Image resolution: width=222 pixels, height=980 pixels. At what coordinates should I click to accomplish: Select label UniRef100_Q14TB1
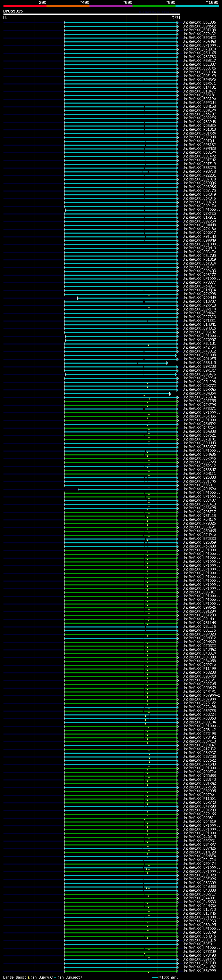(199, 88)
